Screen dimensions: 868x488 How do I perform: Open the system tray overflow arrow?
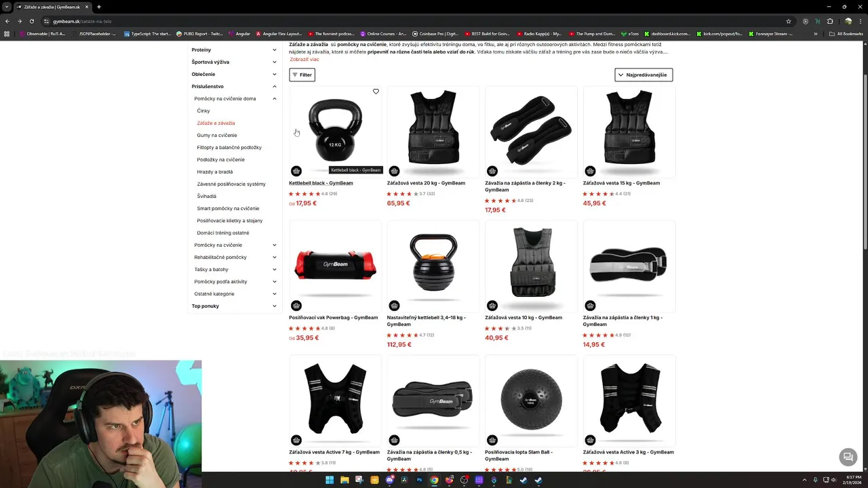[x=804, y=480]
